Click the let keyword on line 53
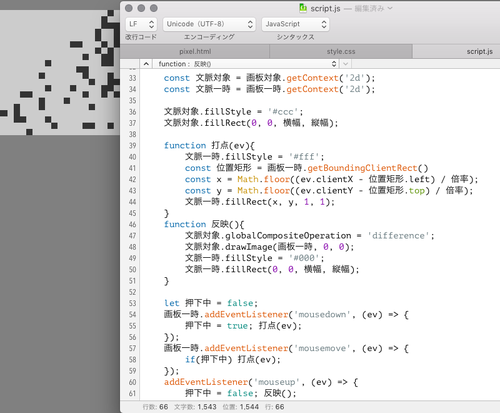 click(x=172, y=303)
